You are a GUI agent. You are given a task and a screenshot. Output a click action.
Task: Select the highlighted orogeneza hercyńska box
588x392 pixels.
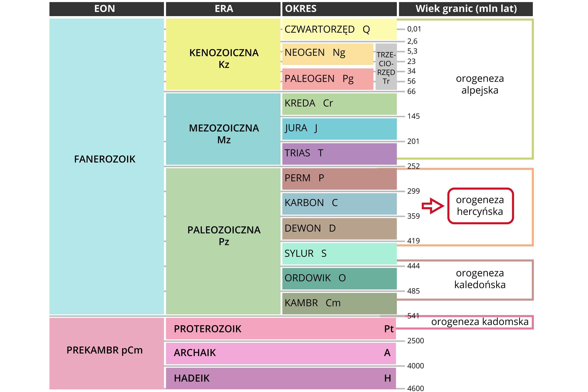[480, 206]
